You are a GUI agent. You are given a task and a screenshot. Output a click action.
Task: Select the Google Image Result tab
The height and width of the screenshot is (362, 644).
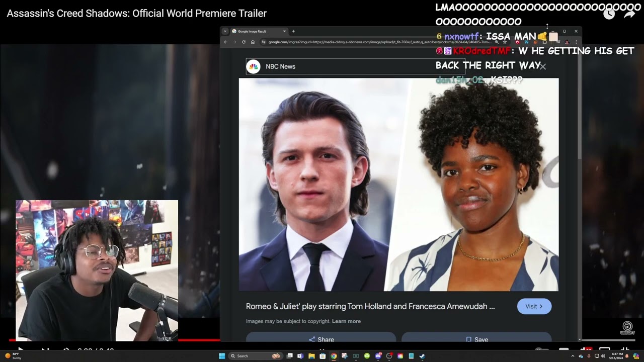tap(259, 31)
